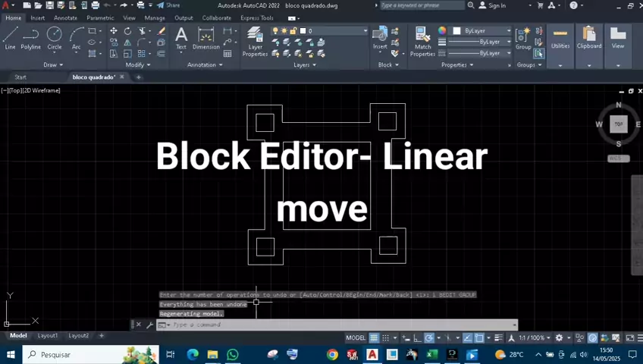Expand the Modify panel dropdown
This screenshot has height=364, width=643.
point(137,65)
